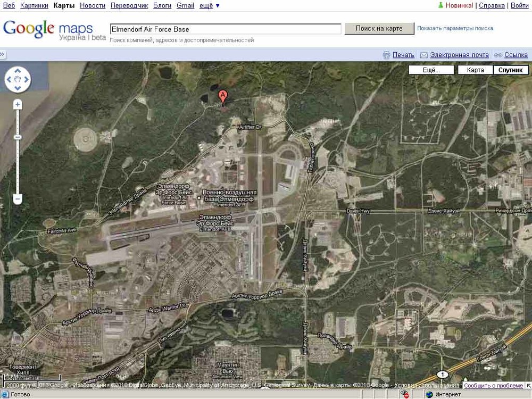
Task: Click the Интернет globe icon in status bar
Action: pyautogui.click(x=429, y=394)
